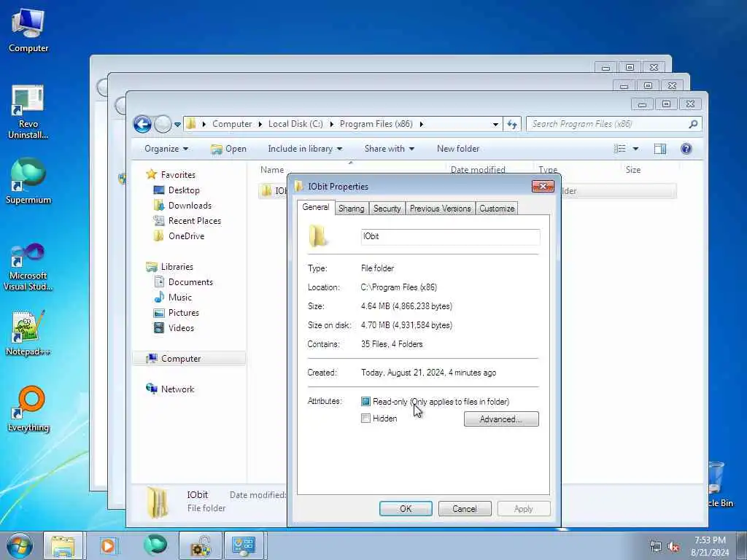Switch to the Security tab
The image size is (747, 560).
pos(387,209)
